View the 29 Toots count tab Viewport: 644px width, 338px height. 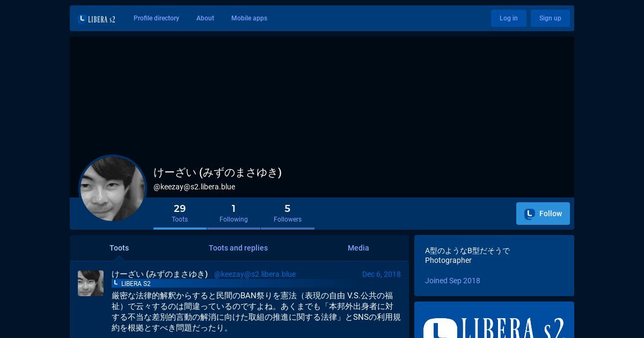point(180,214)
